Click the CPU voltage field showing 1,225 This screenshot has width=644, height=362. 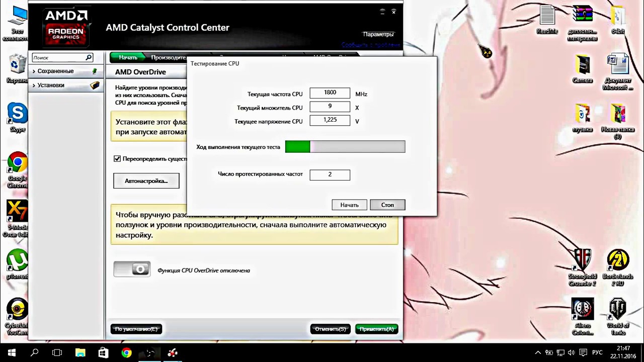[x=330, y=120]
